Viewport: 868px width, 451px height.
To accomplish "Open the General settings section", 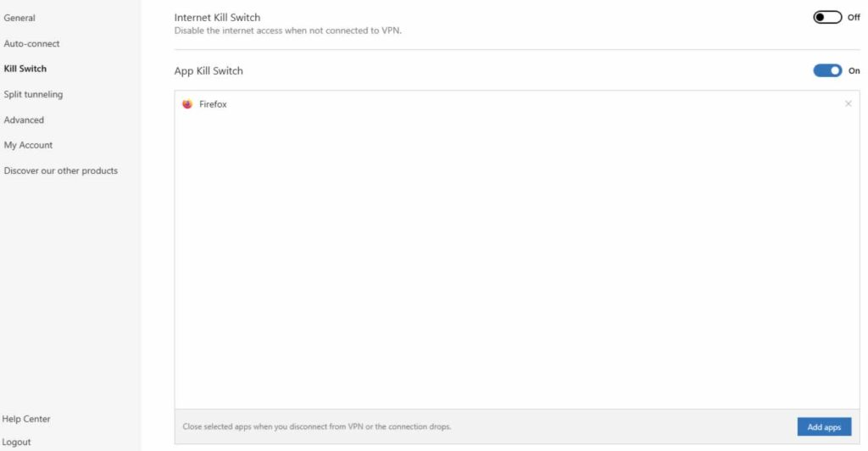I will click(x=19, y=18).
